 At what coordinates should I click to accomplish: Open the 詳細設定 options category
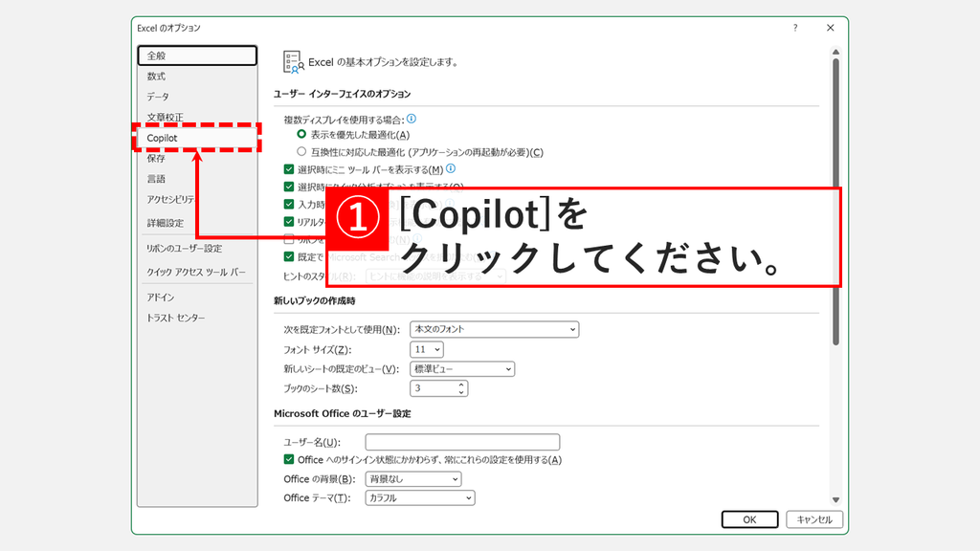pyautogui.click(x=197, y=223)
